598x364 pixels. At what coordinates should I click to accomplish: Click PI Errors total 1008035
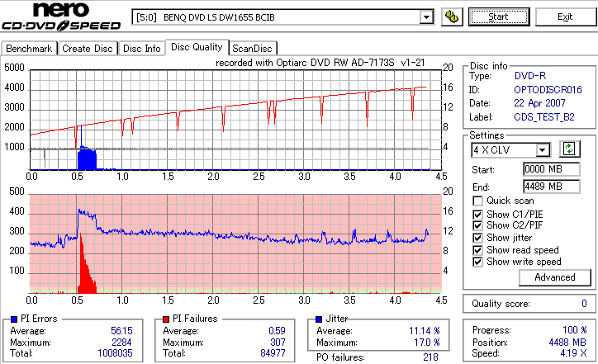[x=115, y=353]
